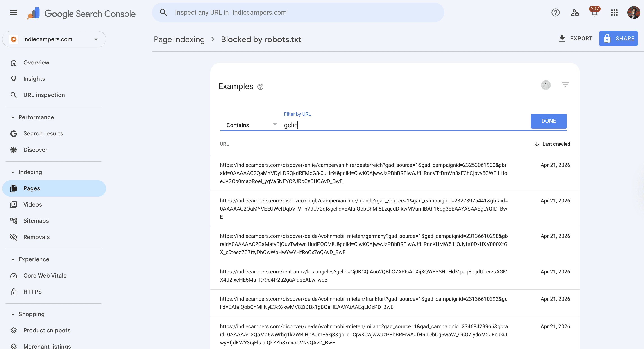Viewport: 644px width, 349px height.
Task: Open Insights from the sidebar
Action: click(54, 79)
